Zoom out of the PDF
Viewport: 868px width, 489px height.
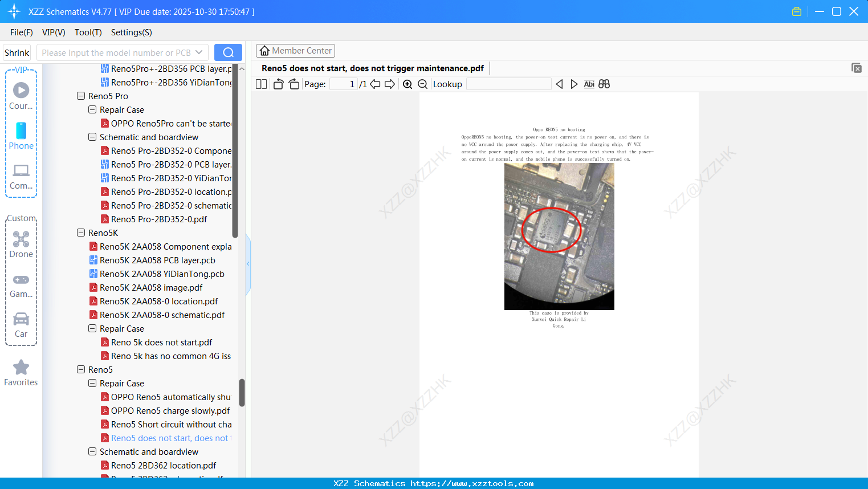point(423,84)
